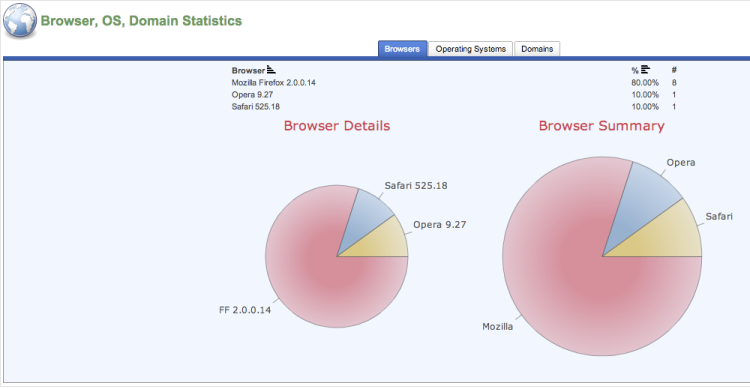Sort by the percent column sort icon

tap(645, 70)
